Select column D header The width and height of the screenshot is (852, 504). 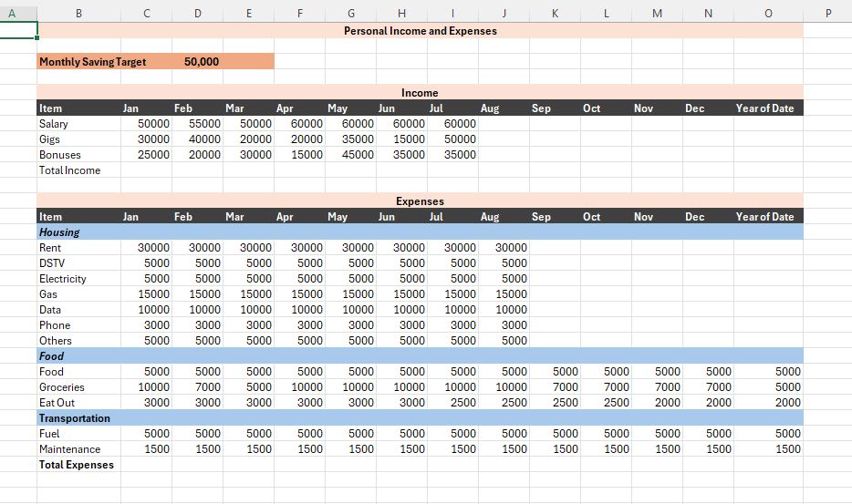pyautogui.click(x=197, y=13)
